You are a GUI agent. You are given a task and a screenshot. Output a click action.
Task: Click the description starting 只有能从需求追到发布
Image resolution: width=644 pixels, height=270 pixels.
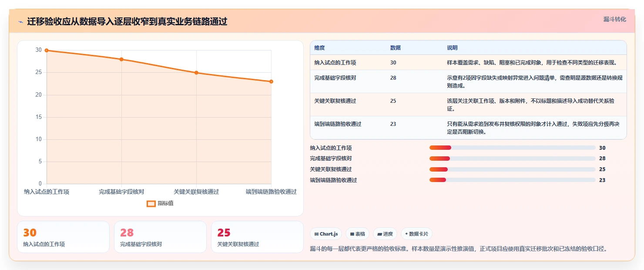point(533,128)
